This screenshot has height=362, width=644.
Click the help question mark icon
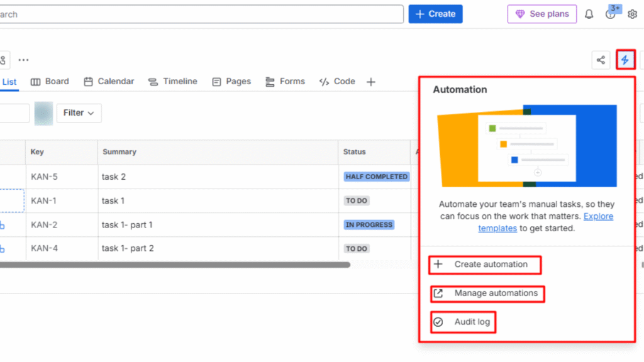point(611,13)
